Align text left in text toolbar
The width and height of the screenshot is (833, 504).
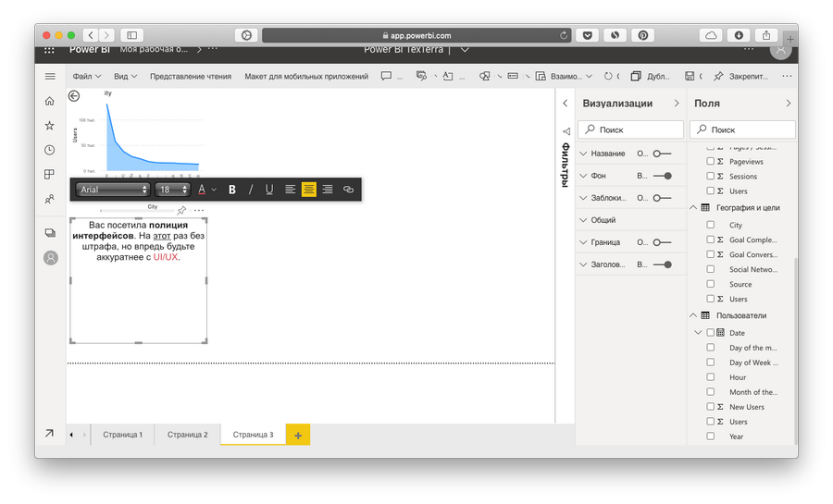290,190
